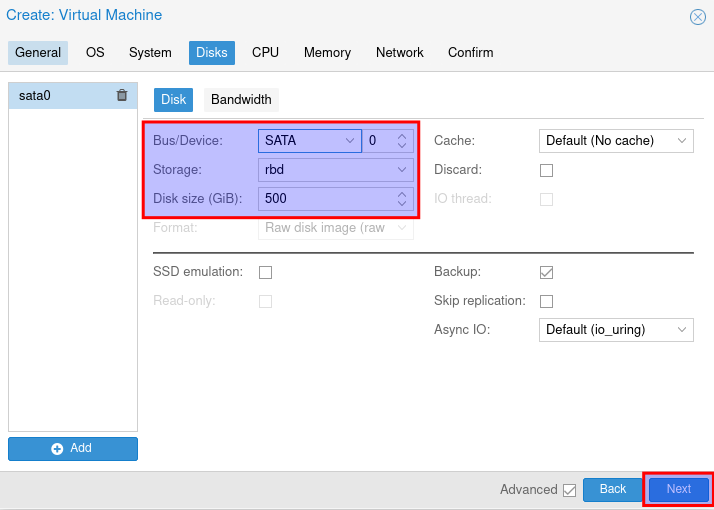
Task: Go to the CPU tab
Action: point(265,52)
